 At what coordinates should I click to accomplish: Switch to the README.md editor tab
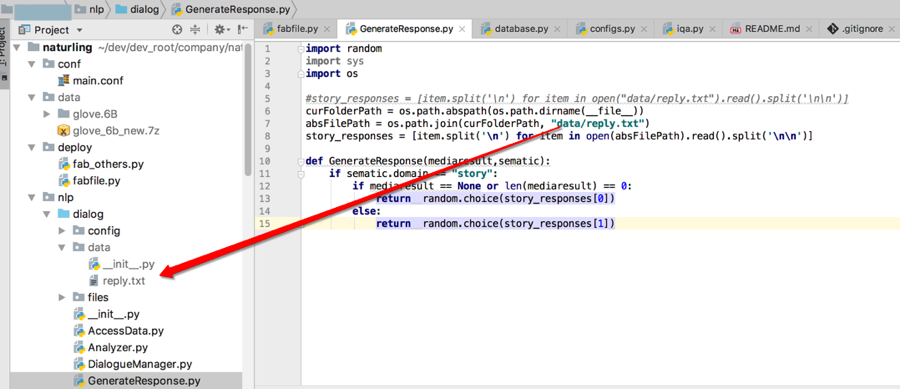tap(771, 29)
